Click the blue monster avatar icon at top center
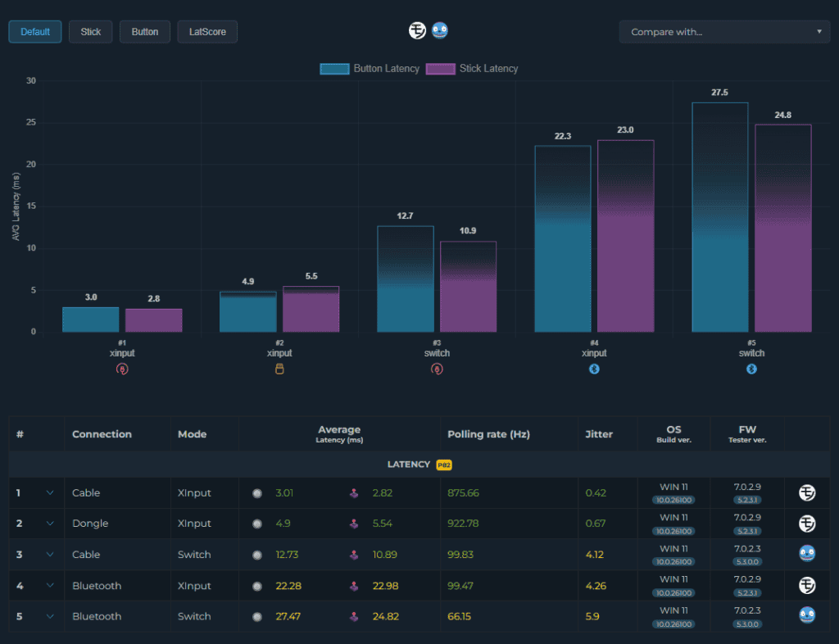Image resolution: width=839 pixels, height=644 pixels. pos(440,30)
